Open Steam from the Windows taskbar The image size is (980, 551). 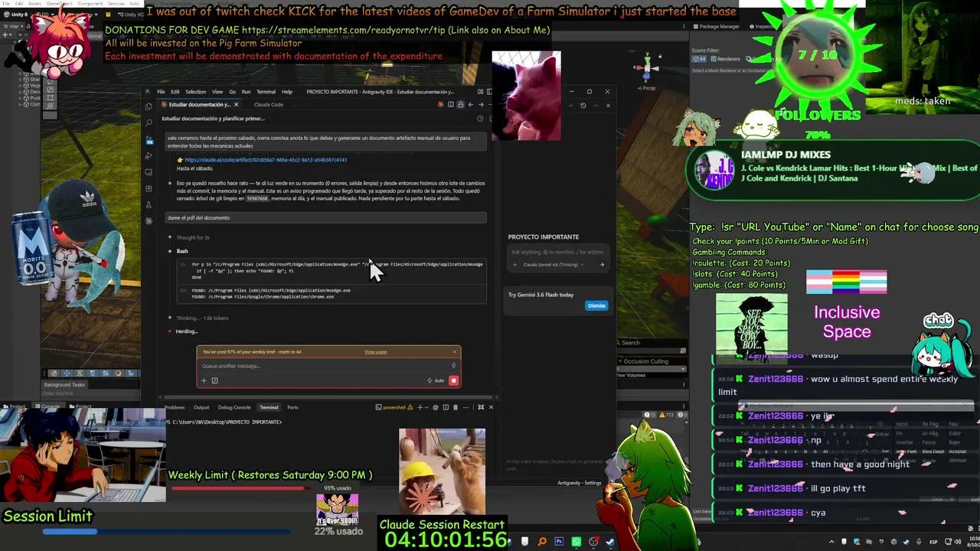coord(609,542)
